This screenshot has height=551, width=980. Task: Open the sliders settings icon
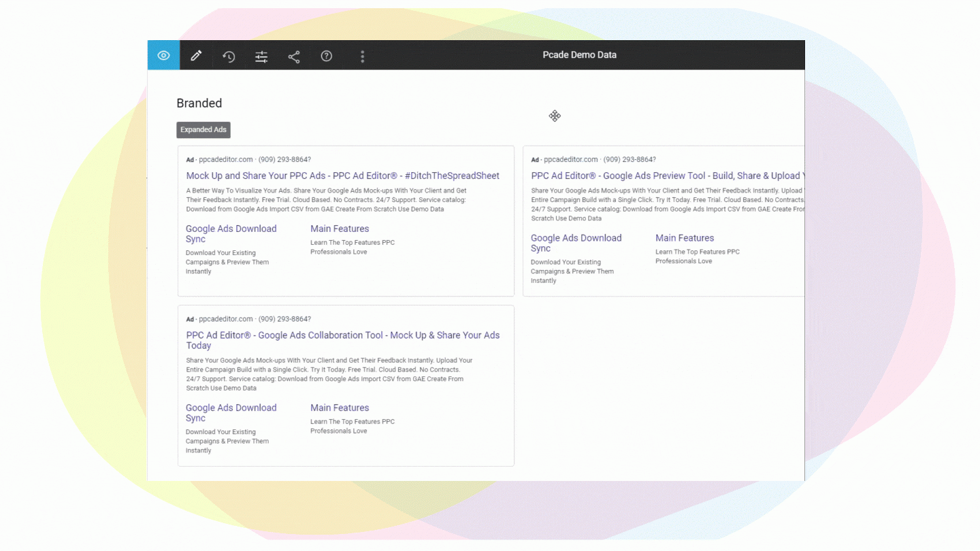pos(261,56)
